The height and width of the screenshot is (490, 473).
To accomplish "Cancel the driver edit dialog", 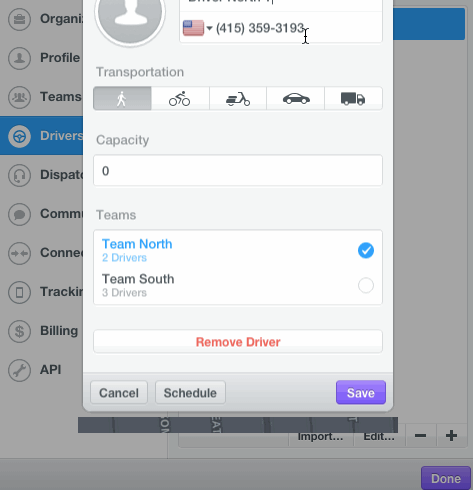I will click(119, 393).
